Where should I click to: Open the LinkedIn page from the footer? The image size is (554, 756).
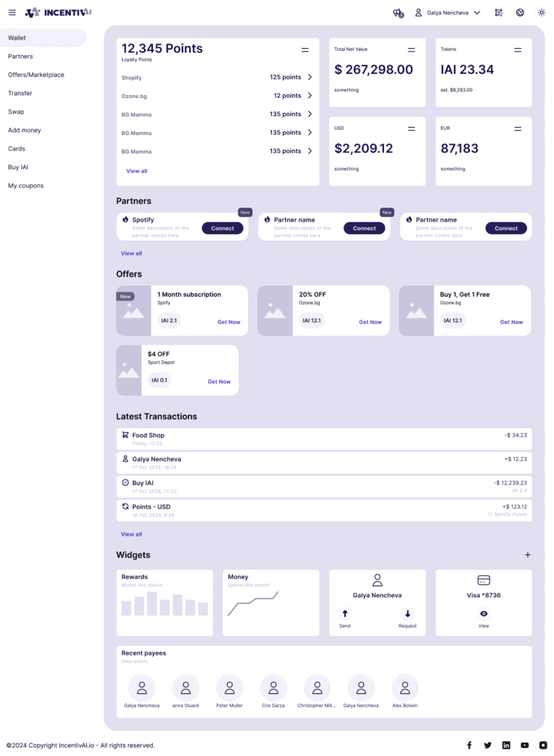pyautogui.click(x=506, y=745)
